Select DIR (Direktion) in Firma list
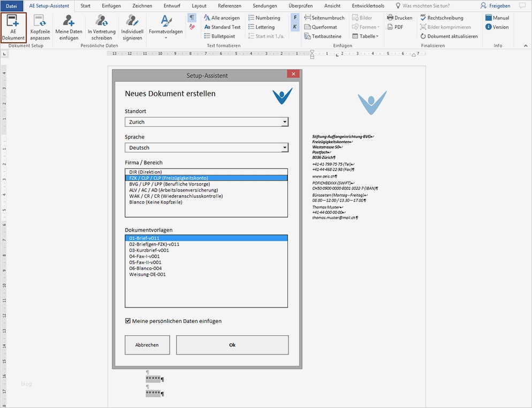 (x=206, y=172)
